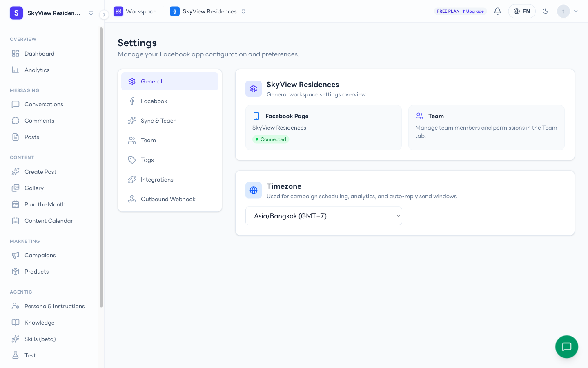Open Outbound Webhook settings tab
588x368 pixels.
[x=170, y=199]
